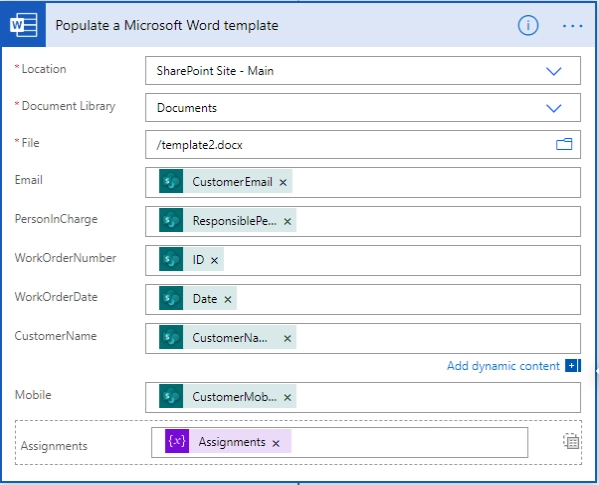The image size is (599, 485).
Task: Click inside the WorkOrderNumber input field
Action: click(363, 260)
